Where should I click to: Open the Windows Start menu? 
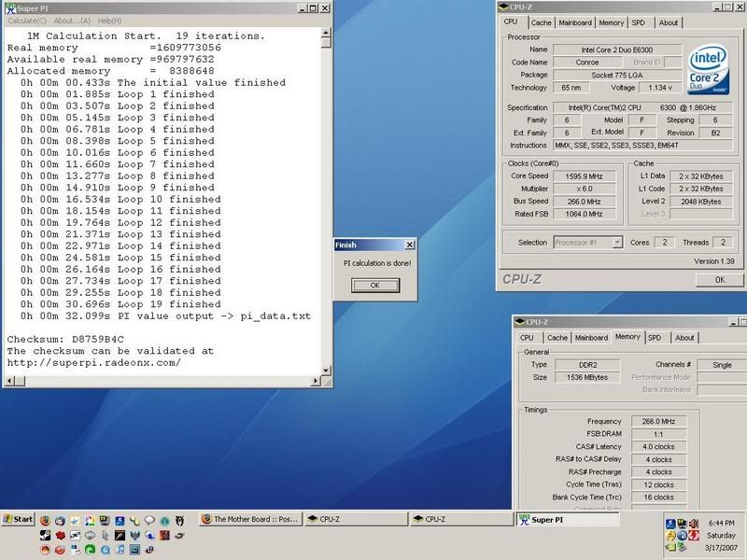point(18,520)
